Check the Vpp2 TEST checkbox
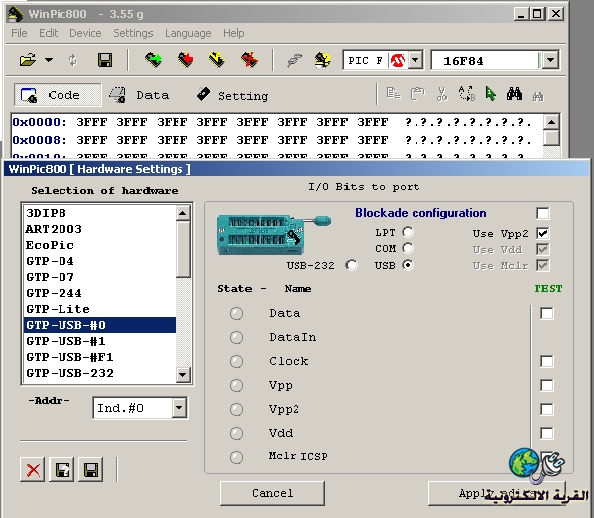 (x=547, y=409)
